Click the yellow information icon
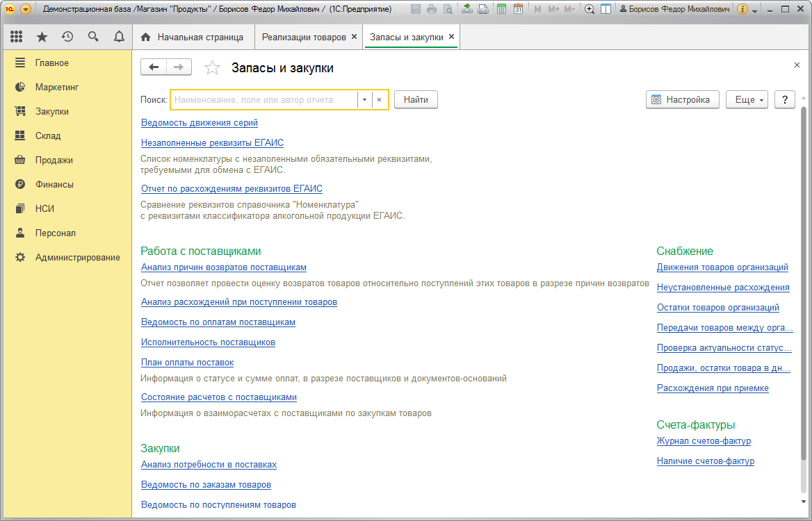Screen dimensions: 812x521 pyautogui.click(x=742, y=9)
